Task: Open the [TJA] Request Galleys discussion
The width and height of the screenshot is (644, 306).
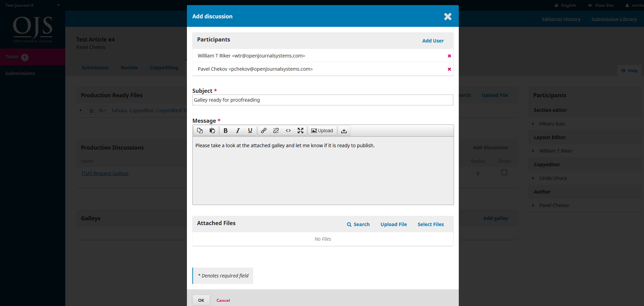Action: [105, 173]
